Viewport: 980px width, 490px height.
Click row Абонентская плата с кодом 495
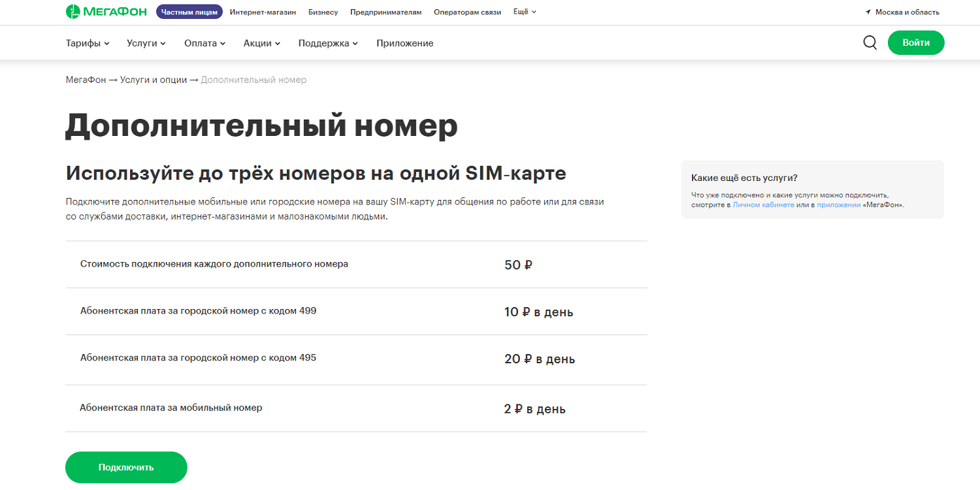click(x=356, y=359)
